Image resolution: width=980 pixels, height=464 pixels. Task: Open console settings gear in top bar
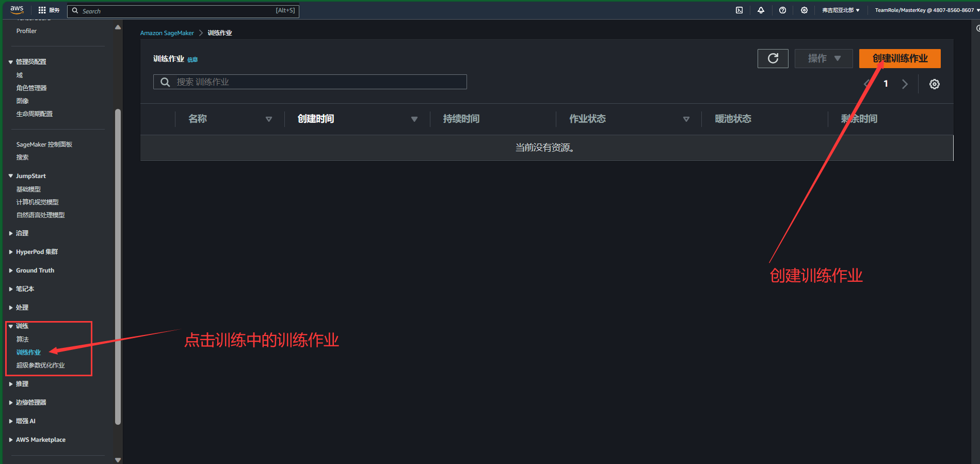[804, 10]
